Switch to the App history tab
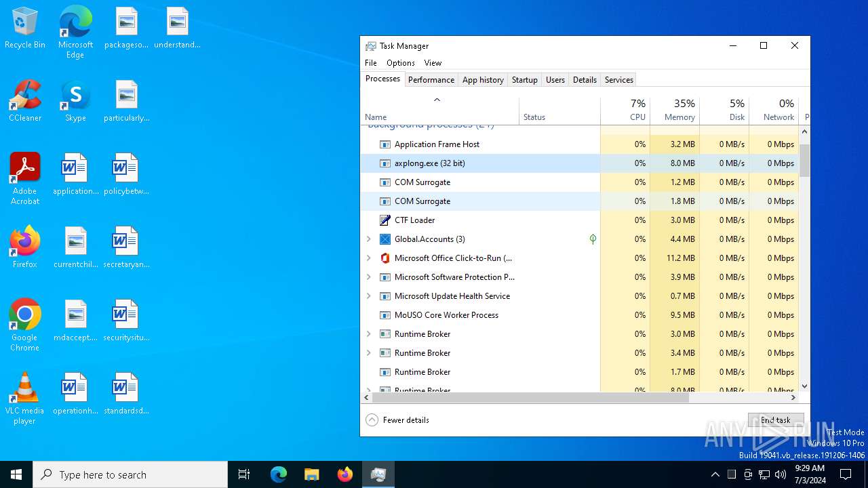This screenshot has width=868, height=488. click(483, 80)
